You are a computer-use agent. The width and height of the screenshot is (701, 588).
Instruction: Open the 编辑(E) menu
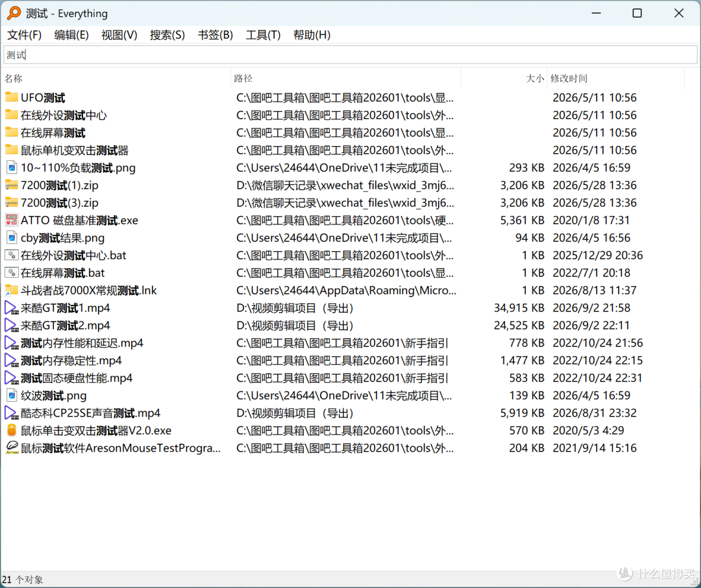[x=71, y=35]
